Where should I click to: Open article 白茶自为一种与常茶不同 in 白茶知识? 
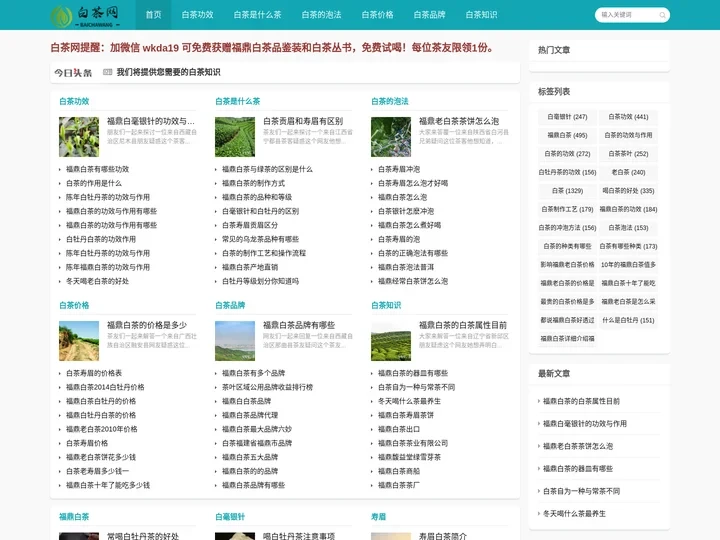point(416,387)
